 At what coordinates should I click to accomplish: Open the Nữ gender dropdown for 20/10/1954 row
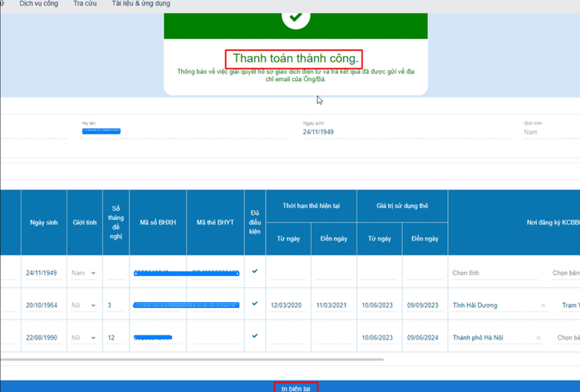(x=84, y=306)
